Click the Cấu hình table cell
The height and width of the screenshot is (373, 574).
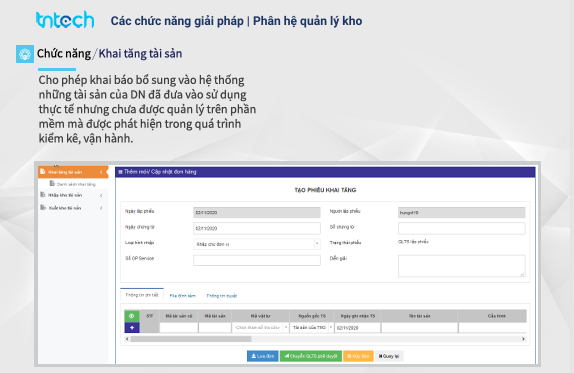coord(492,328)
